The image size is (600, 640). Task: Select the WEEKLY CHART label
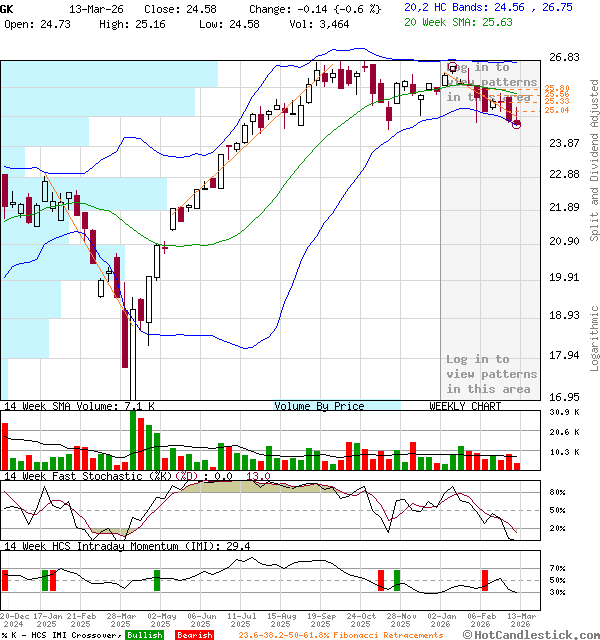pyautogui.click(x=465, y=406)
